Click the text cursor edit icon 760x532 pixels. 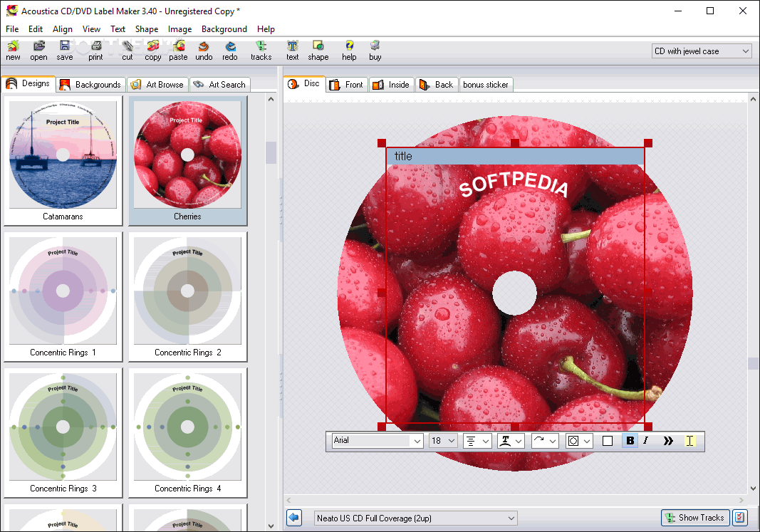(x=689, y=441)
